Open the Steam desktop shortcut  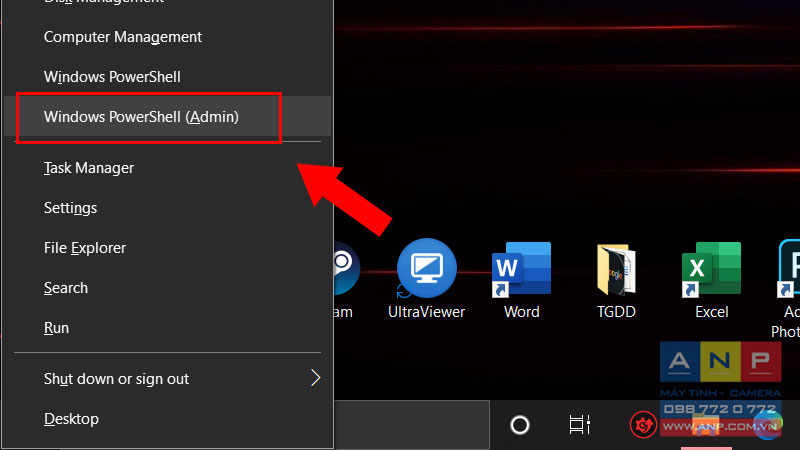click(345, 280)
